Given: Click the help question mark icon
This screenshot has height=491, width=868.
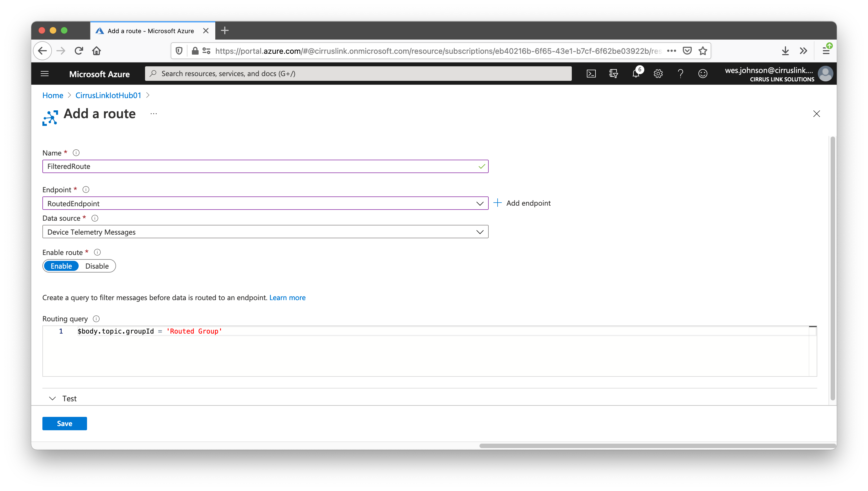Looking at the screenshot, I should tap(680, 74).
